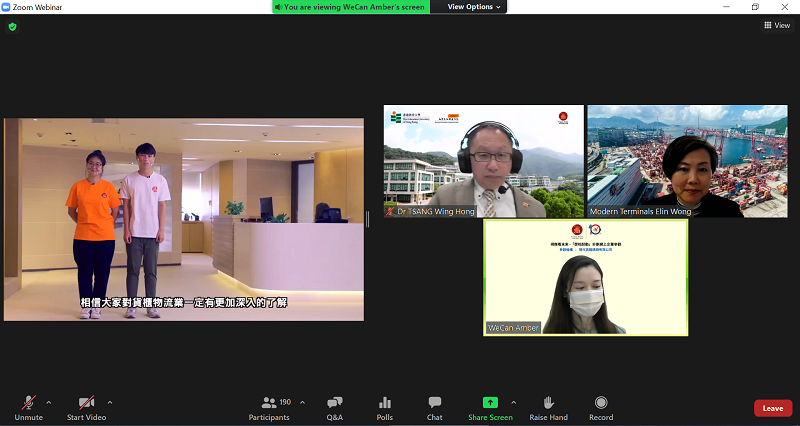Unmute the microphone
Image resolution: width=800 pixels, height=426 pixels.
pos(28,407)
